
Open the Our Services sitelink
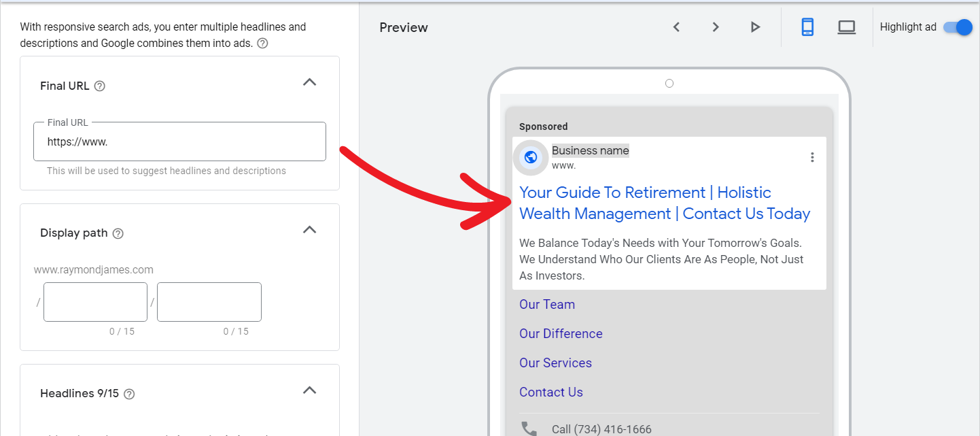(x=555, y=363)
